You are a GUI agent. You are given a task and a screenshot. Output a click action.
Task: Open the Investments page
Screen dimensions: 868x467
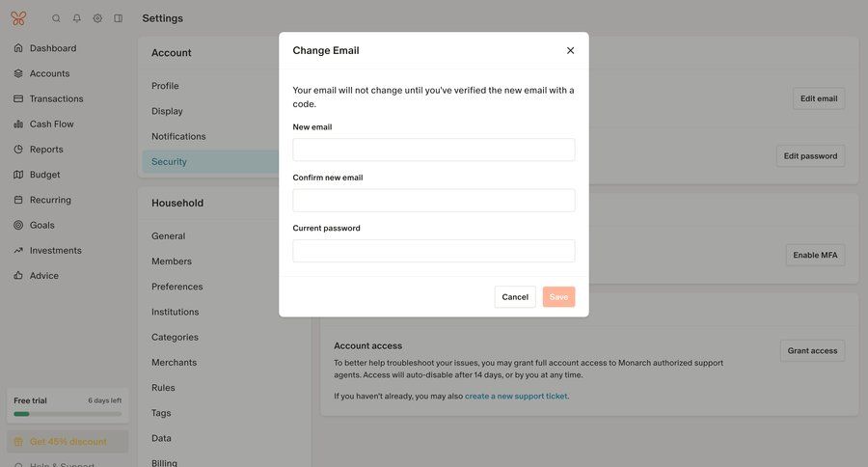[x=55, y=251]
